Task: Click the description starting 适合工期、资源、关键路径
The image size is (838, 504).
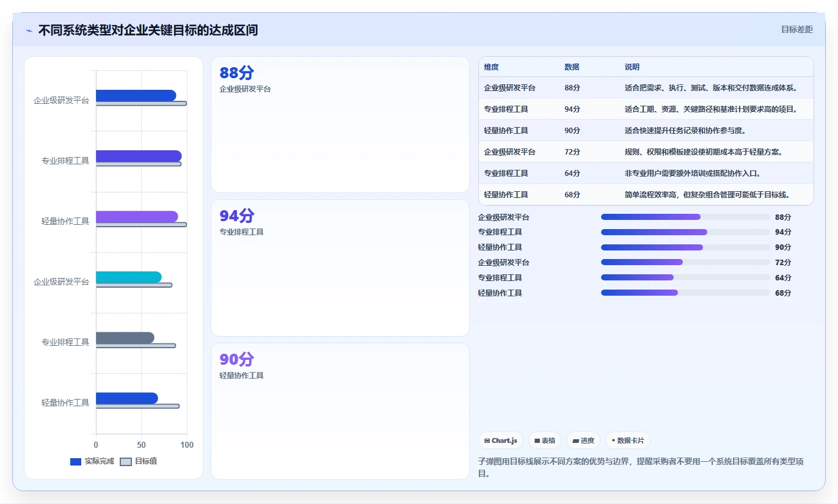Action: (x=711, y=109)
